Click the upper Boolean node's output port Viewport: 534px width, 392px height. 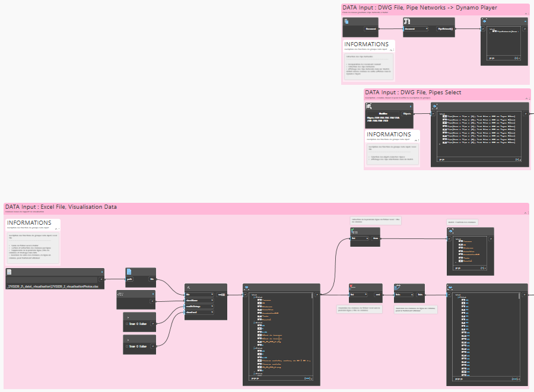[x=152, y=324]
